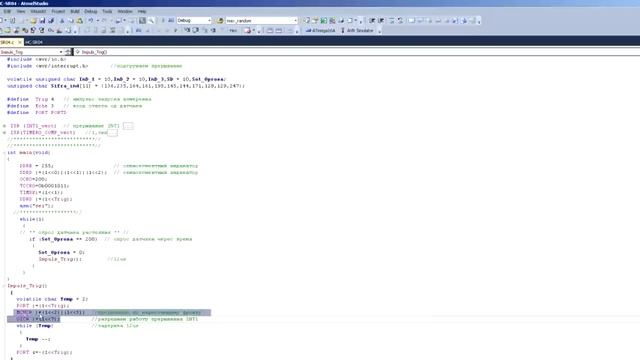
Task: Click the 'DDRB = 255;' code line
Action: tap(36, 166)
